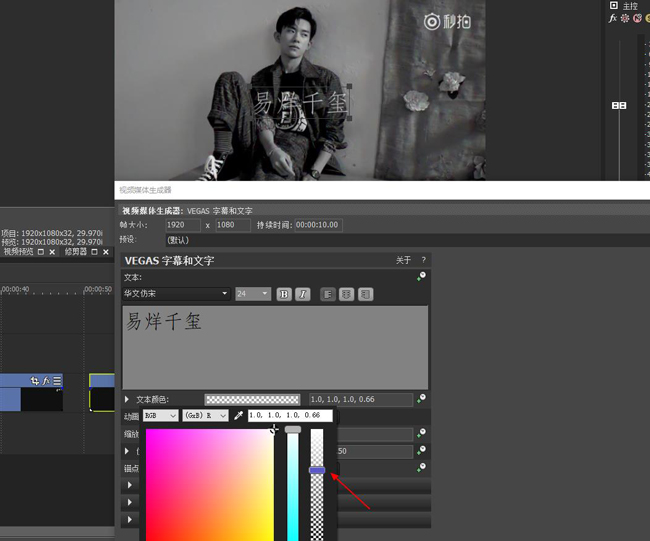
Task: Toggle animation keyframes for 文本 row
Action: tap(421, 277)
